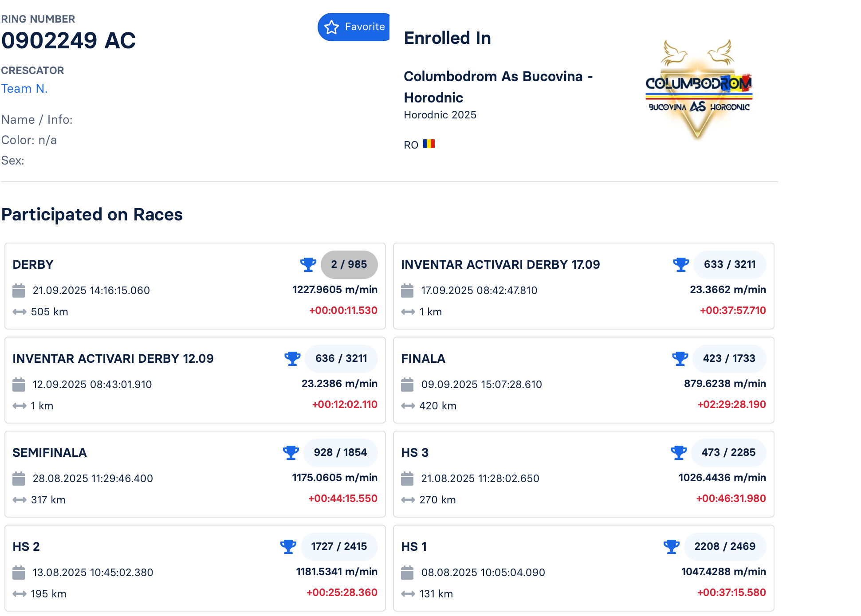Select the 1727 / 2415 ranking badge
Screen dimensions: 861x616
(x=339, y=546)
